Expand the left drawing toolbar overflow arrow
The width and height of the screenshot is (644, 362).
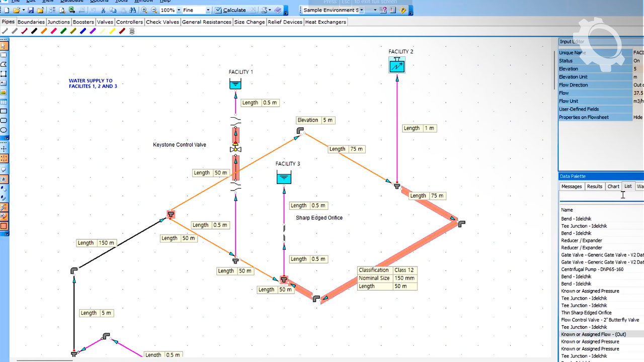click(6, 138)
